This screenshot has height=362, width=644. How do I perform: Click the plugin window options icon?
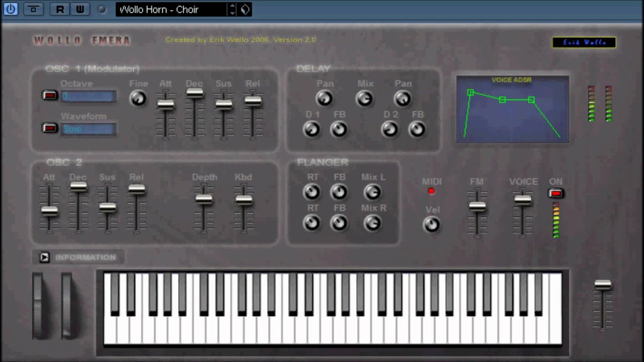pos(33,9)
